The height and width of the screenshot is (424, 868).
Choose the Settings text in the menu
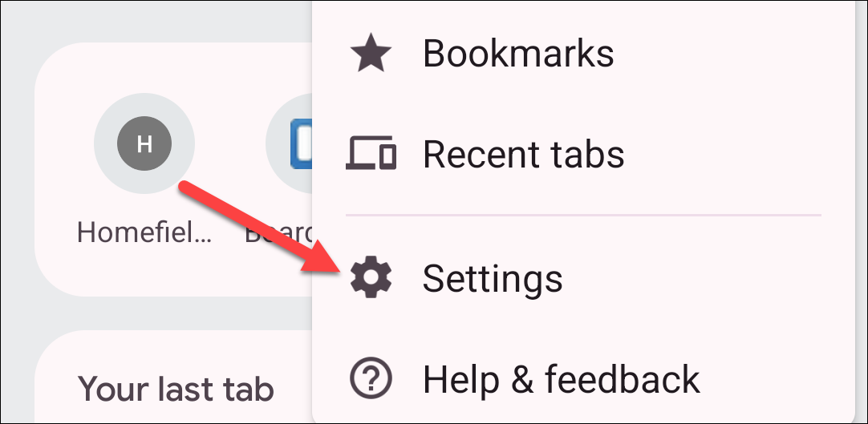(x=492, y=279)
